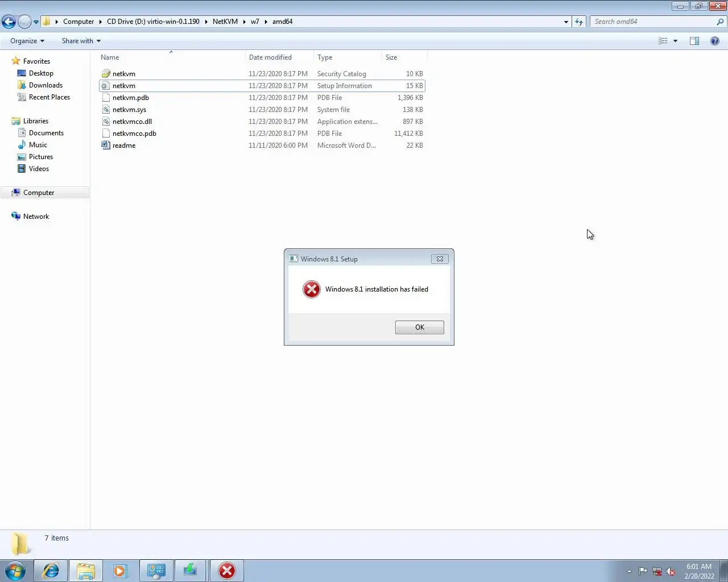The width and height of the screenshot is (728, 582).
Task: Click the Refresh button beside address bar
Action: (x=579, y=22)
